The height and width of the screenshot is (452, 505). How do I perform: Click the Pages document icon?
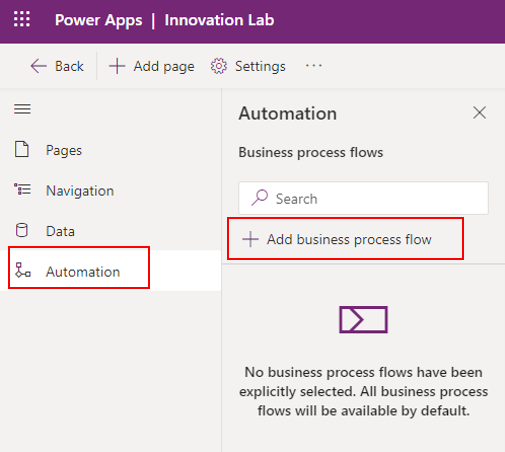[22, 149]
